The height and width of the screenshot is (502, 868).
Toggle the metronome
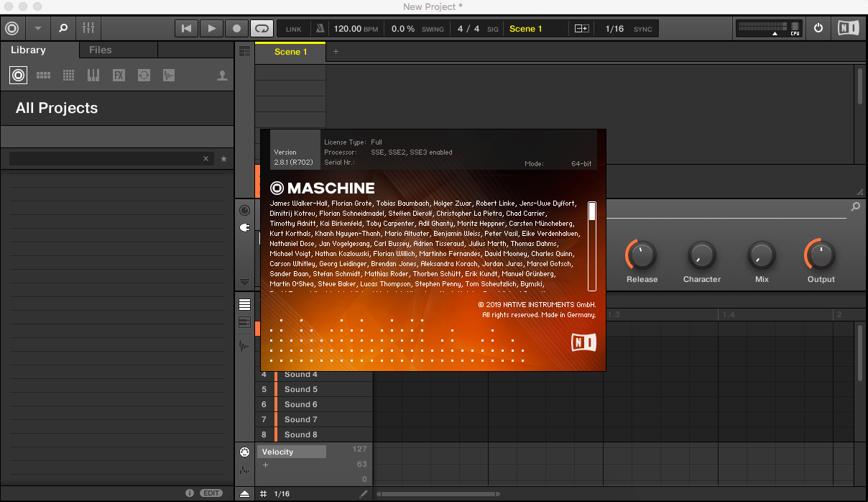320,29
